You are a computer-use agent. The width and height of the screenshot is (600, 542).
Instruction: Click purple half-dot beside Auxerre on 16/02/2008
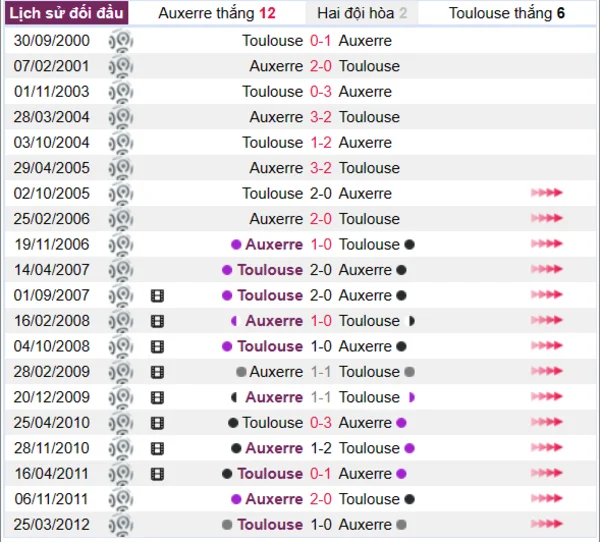click(x=234, y=321)
